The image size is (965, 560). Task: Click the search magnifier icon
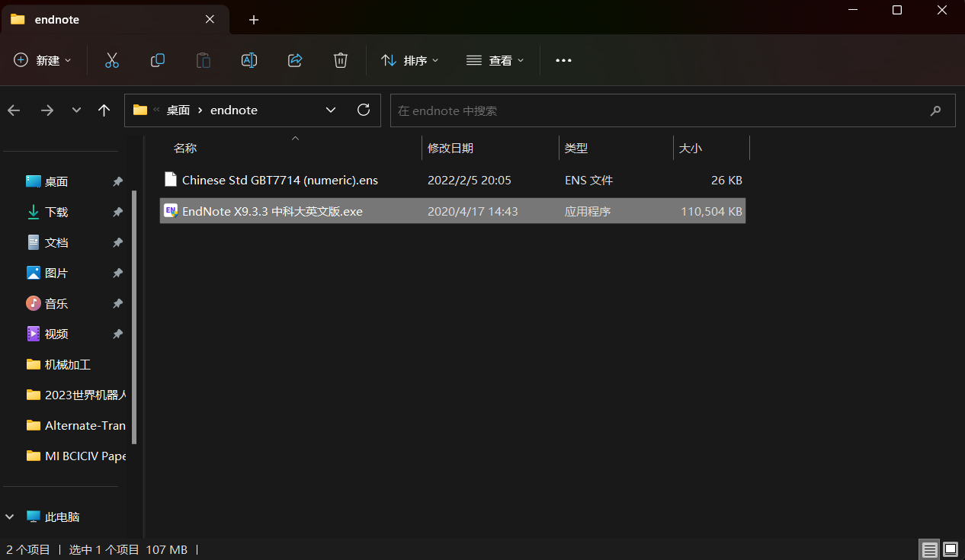[936, 110]
